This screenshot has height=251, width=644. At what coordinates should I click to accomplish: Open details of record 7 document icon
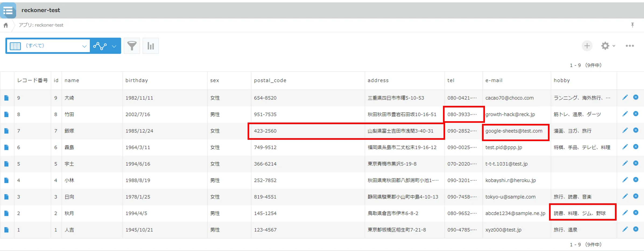tap(6, 131)
